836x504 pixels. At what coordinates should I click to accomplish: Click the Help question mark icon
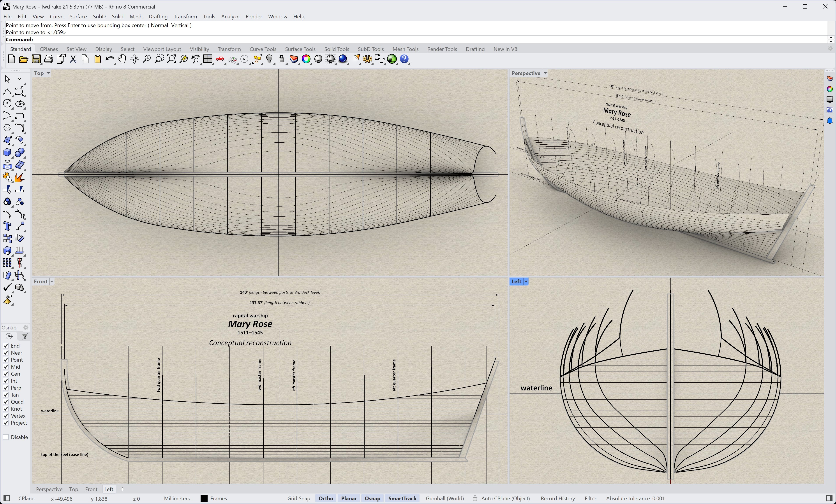[404, 59]
